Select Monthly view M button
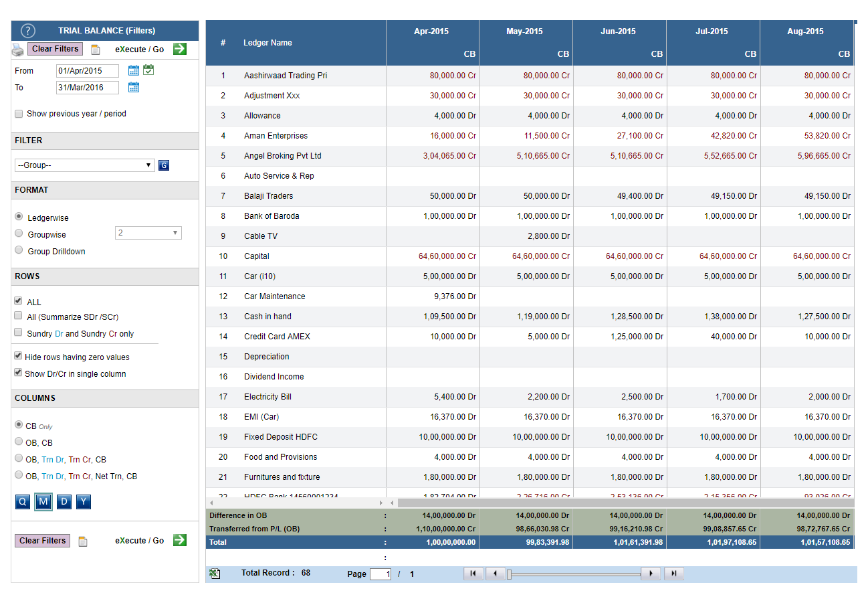This screenshot has width=868, height=603. coord(43,502)
